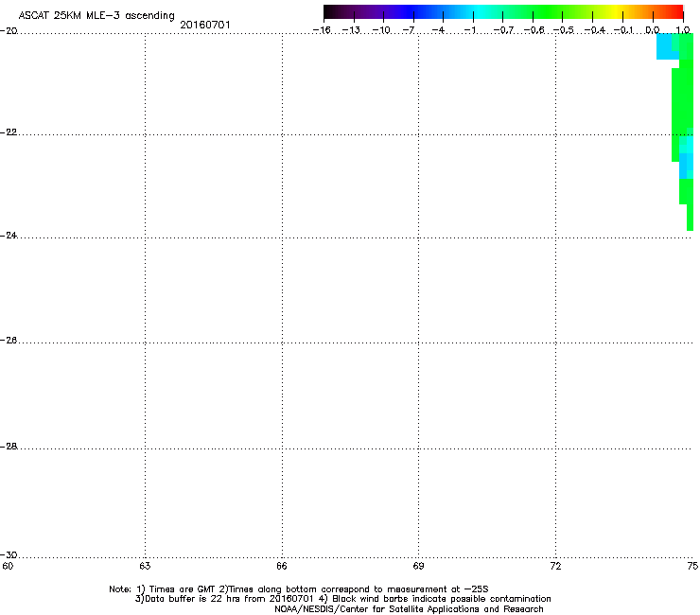Click the latitude label '-22' on left axis
The image size is (700, 615).
pos(9,132)
